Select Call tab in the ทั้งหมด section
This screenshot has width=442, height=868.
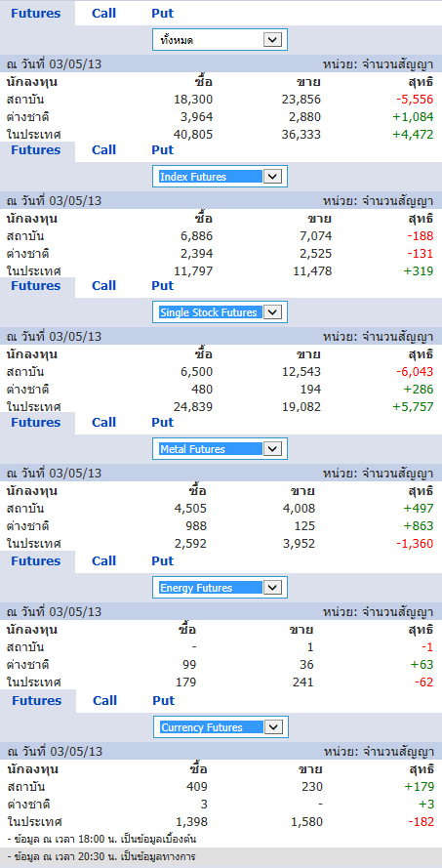104,14
